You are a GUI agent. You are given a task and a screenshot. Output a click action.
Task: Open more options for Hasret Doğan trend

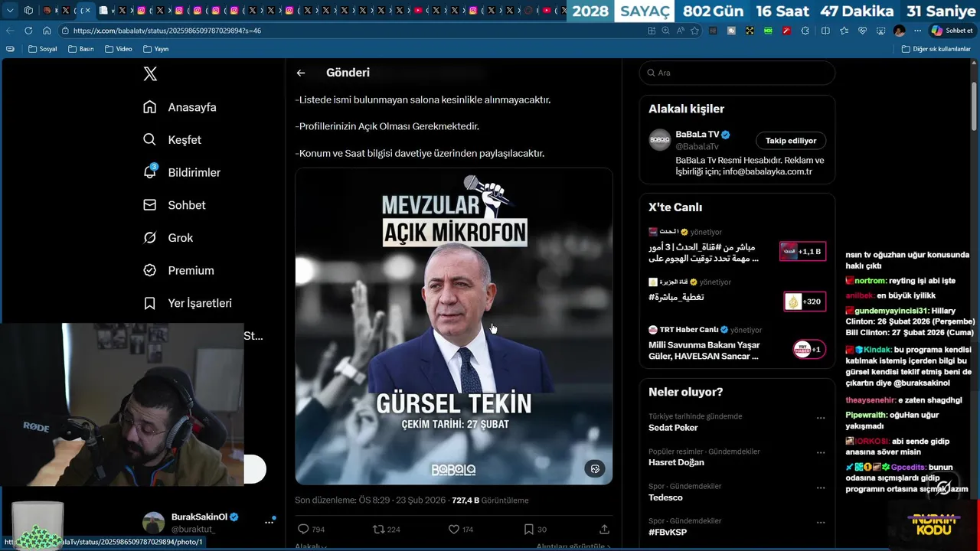[x=821, y=453]
